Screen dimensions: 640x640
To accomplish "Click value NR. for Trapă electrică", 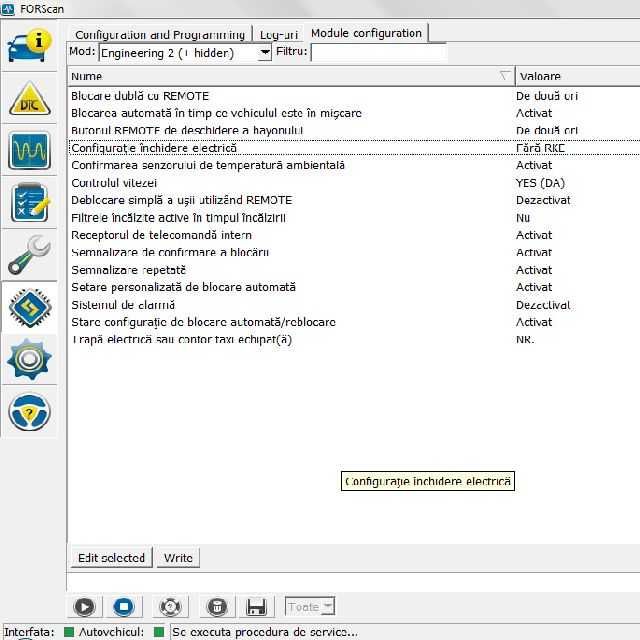I will click(525, 340).
